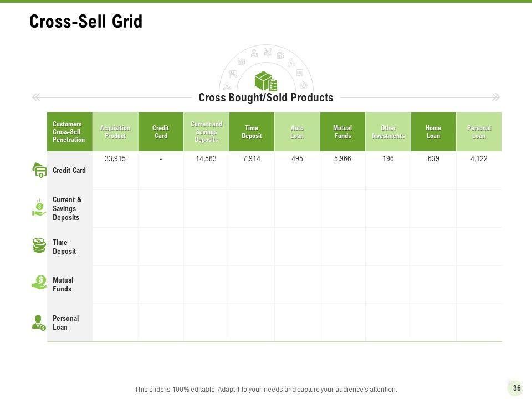
Task: Click the Personal Loan column header
Action: 479,132
